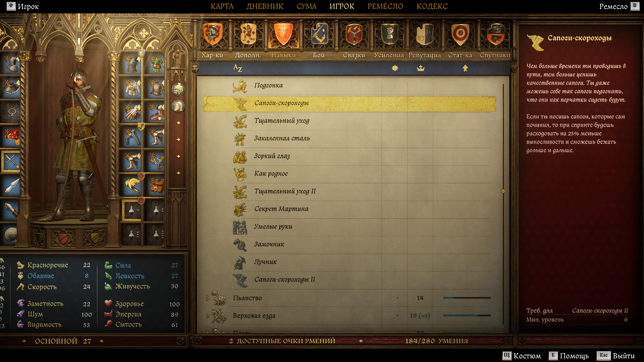
Task: Switch to next ОСНОВНОЙ outfit preset arrow
Action: coord(102,341)
